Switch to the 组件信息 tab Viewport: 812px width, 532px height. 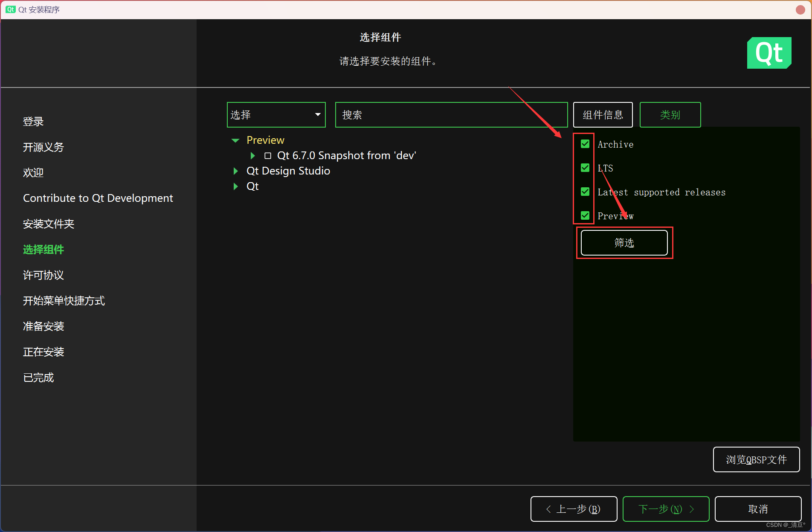click(603, 115)
